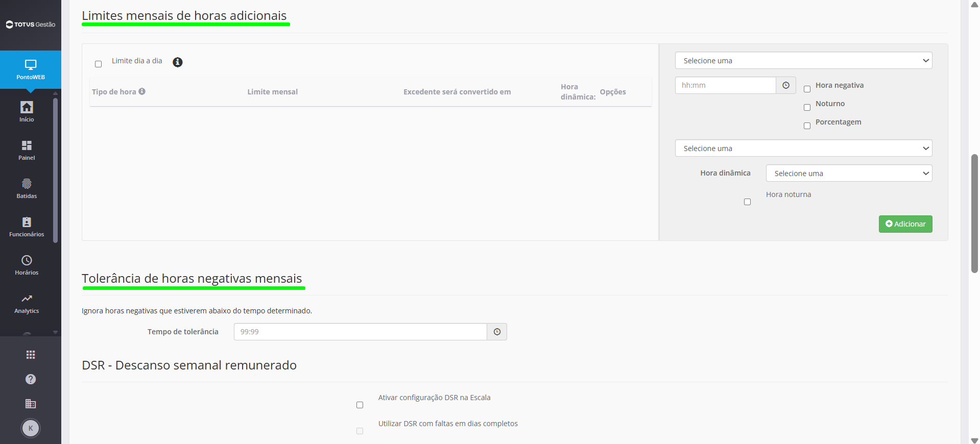
Task: Click clock icon next to hh:mm field
Action: click(786, 85)
